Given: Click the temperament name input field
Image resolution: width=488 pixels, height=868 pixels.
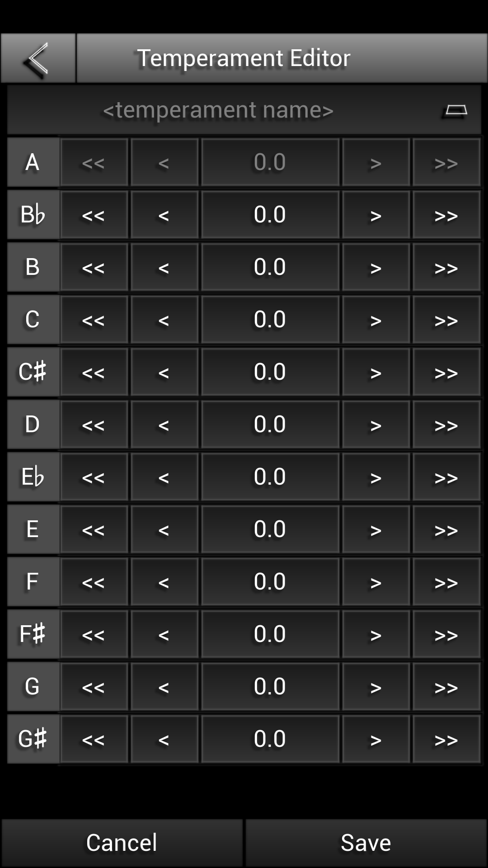Looking at the screenshot, I should [x=218, y=110].
